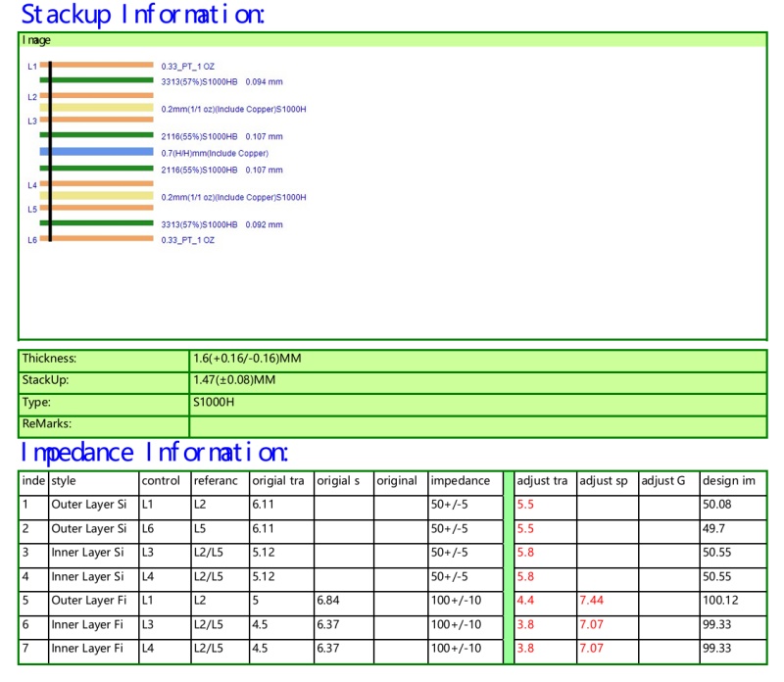This screenshot has height=682, width=784.
Task: Click the StackUp value 1.47(±0.08)MM cell
Action: pos(477,380)
